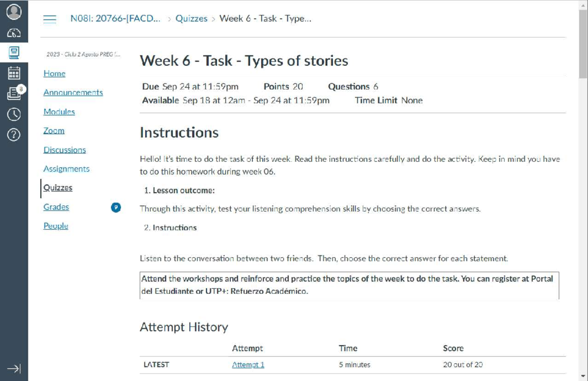Screen dimensions: 588x381
Task: Open the hamburger menu next to the breadcrumb
Action: tap(49, 19)
